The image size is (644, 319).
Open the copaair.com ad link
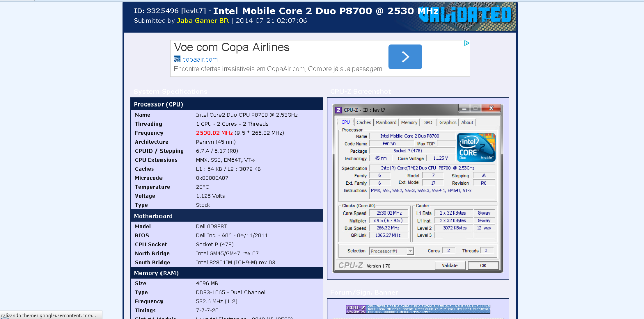pyautogui.click(x=200, y=59)
